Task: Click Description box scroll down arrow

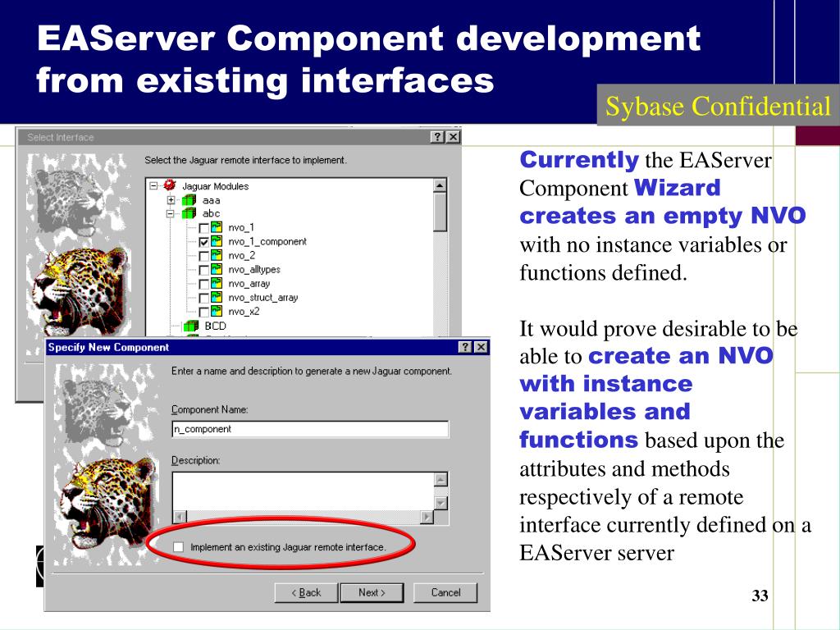Action: click(441, 503)
